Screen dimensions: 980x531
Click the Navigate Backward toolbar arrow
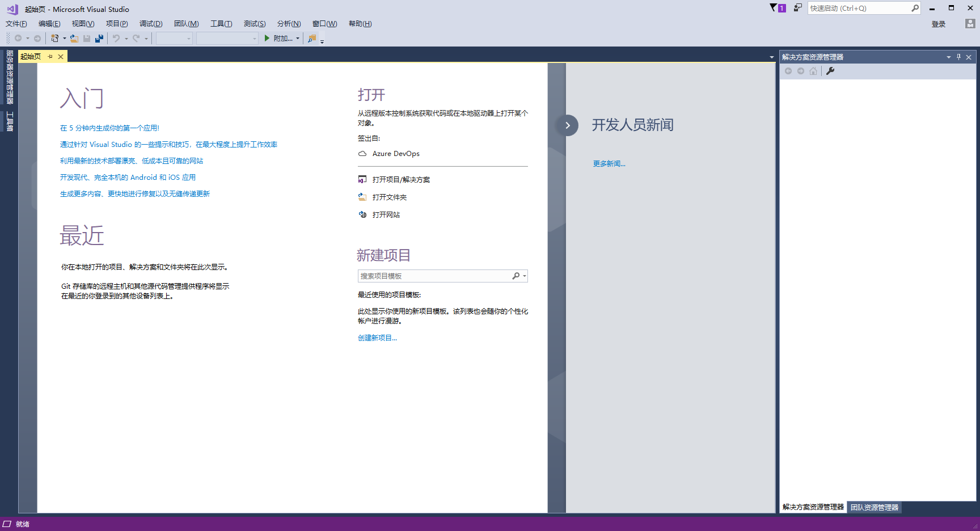tap(18, 38)
